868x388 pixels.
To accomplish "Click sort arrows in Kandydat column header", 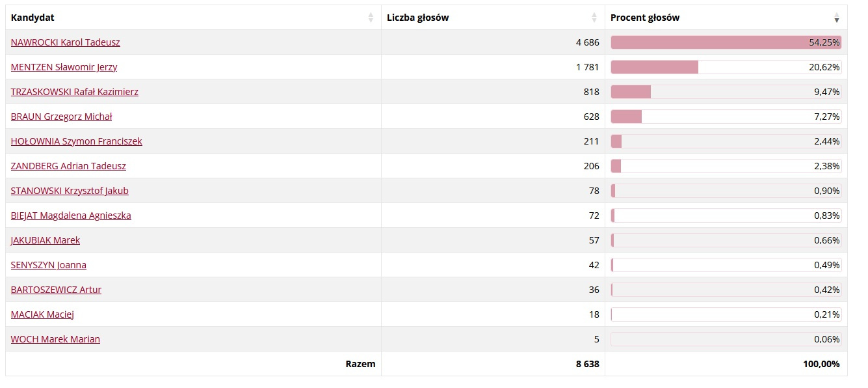I will point(371,18).
